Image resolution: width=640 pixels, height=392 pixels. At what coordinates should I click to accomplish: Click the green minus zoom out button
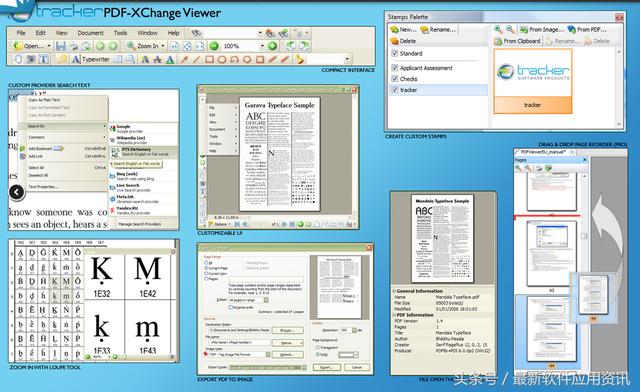tap(214, 46)
